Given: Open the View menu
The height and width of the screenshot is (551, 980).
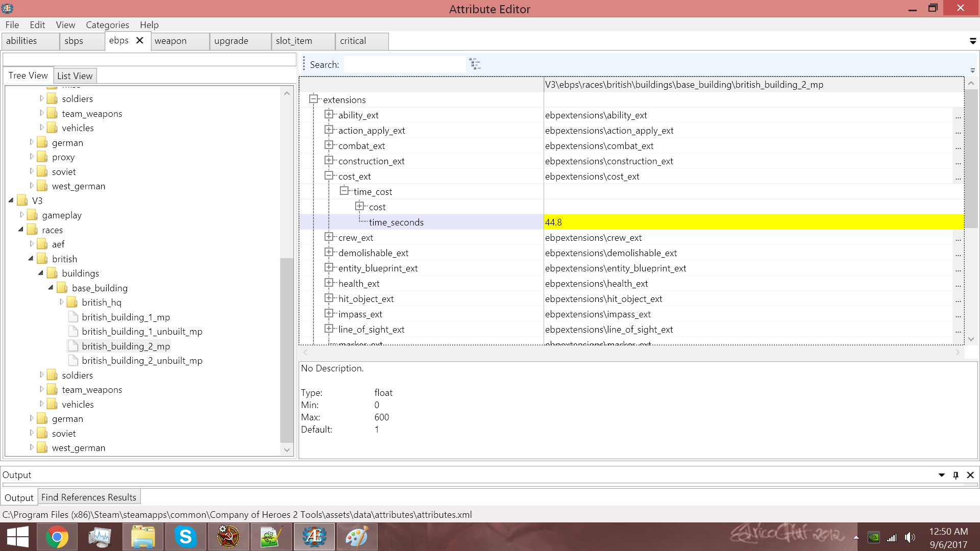Looking at the screenshot, I should pyautogui.click(x=65, y=24).
